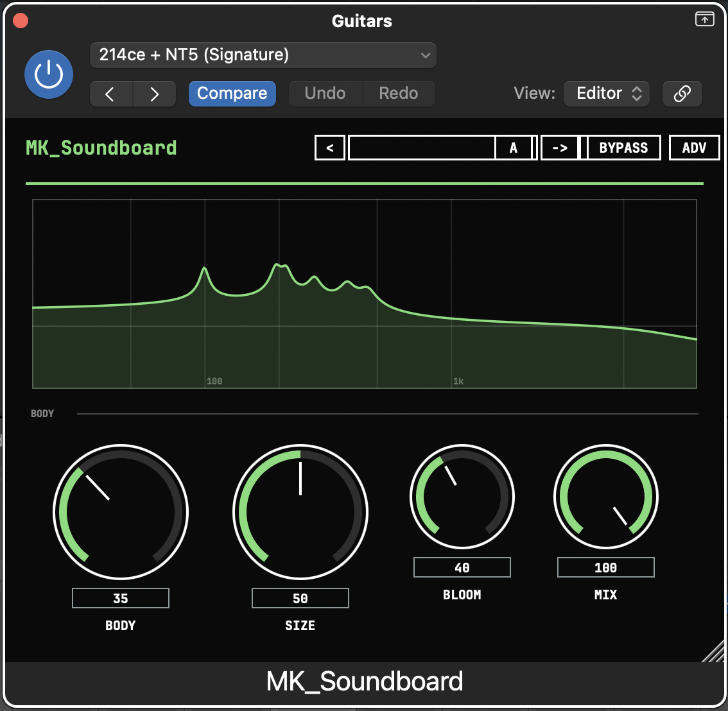Click the Compare button

[x=232, y=94]
